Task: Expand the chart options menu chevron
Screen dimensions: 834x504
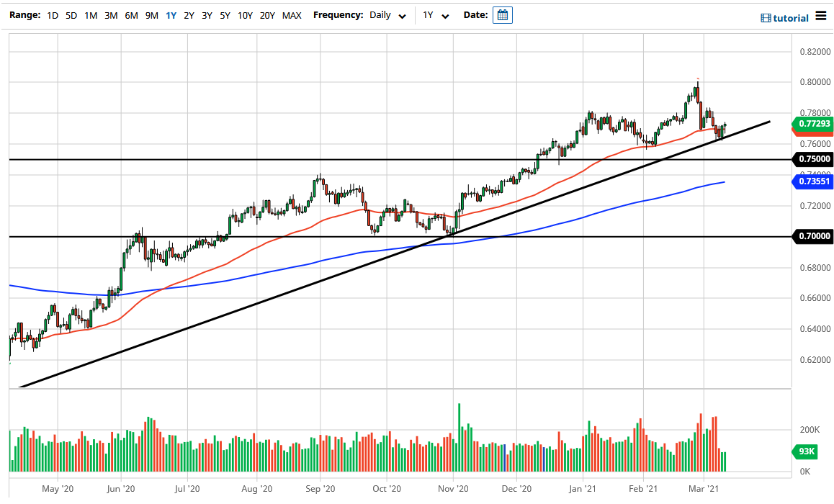Action: [x=445, y=15]
